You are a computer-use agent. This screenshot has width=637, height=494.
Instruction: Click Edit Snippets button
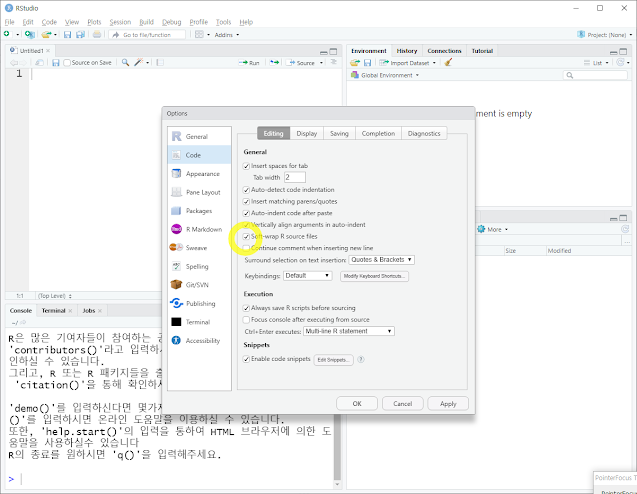tap(334, 360)
